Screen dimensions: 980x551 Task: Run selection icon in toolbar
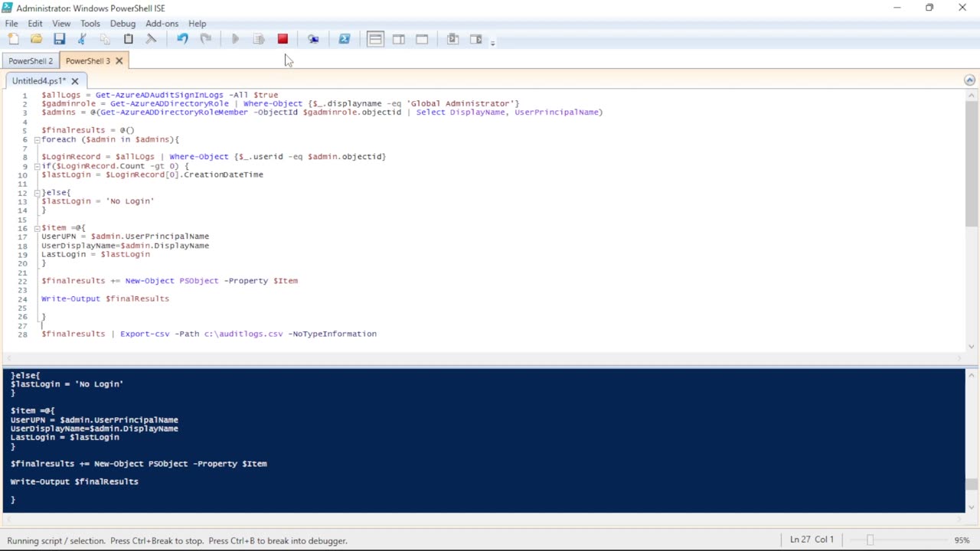pyautogui.click(x=259, y=39)
